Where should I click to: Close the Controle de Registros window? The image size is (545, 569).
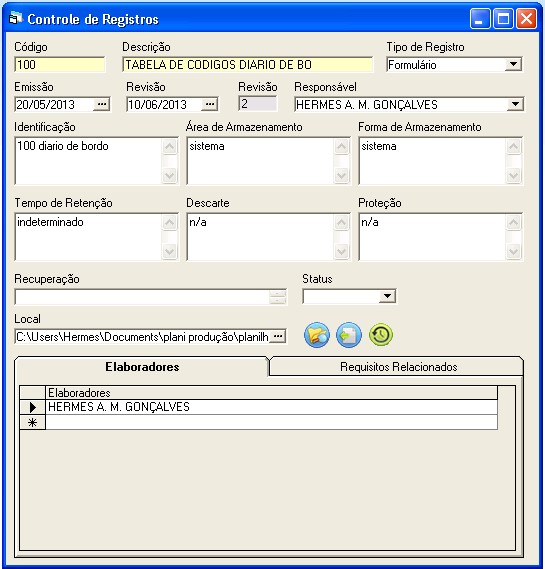coord(526,19)
